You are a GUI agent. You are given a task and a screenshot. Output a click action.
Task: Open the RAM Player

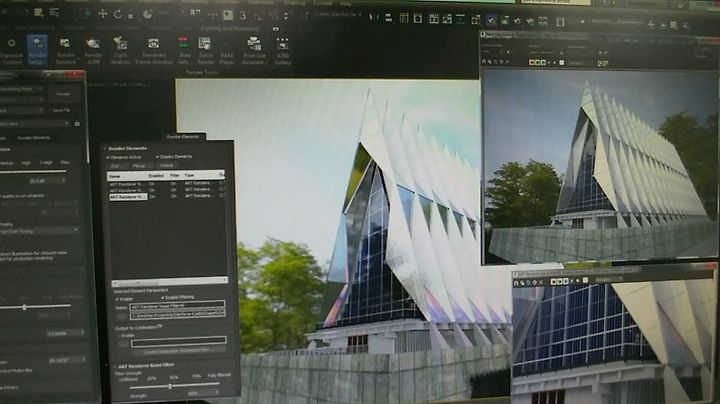[227, 50]
